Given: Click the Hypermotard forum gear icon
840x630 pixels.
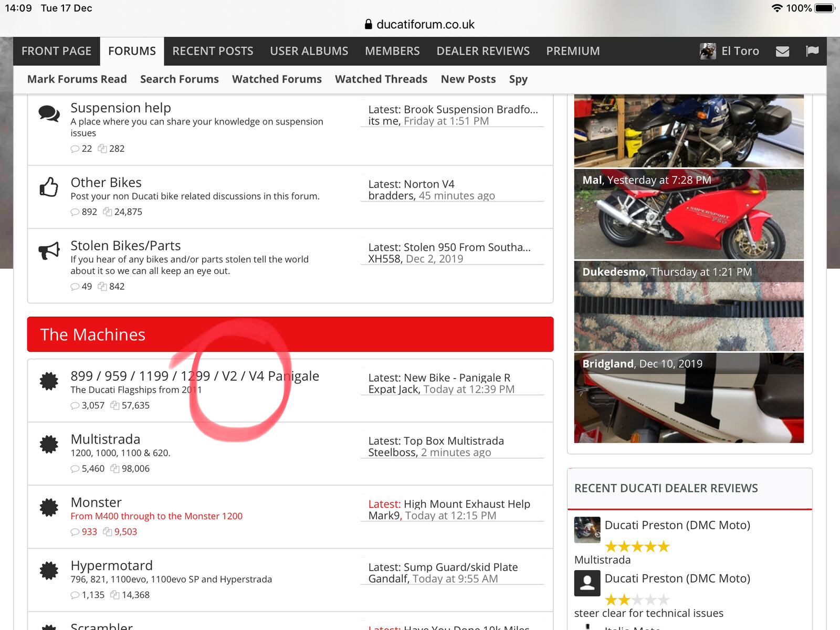Looking at the screenshot, I should point(49,570).
